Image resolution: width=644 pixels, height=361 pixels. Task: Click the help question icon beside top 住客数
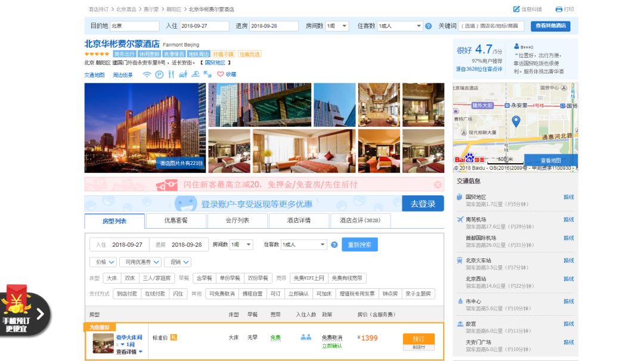click(x=428, y=26)
